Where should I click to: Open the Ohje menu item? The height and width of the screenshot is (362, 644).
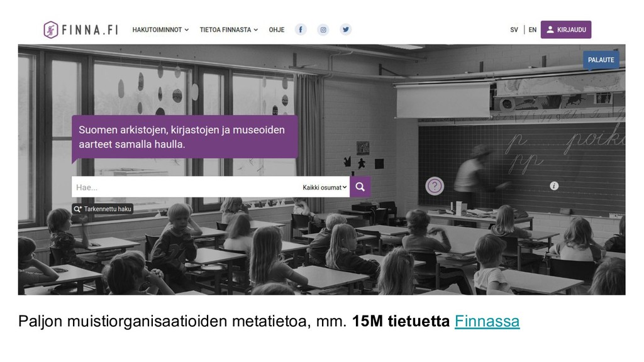pos(277,30)
